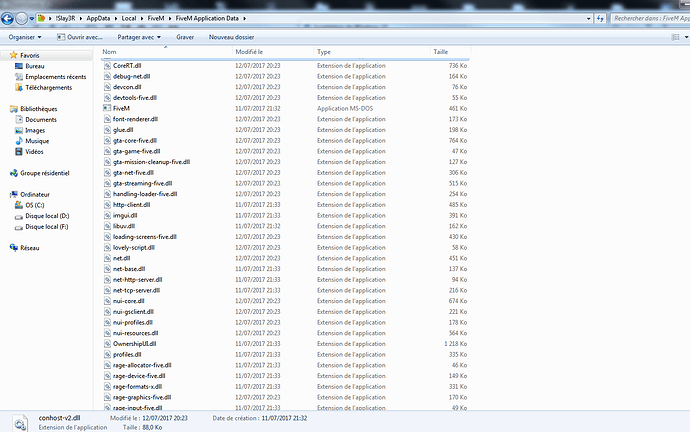Open the Musique library

tap(37, 141)
